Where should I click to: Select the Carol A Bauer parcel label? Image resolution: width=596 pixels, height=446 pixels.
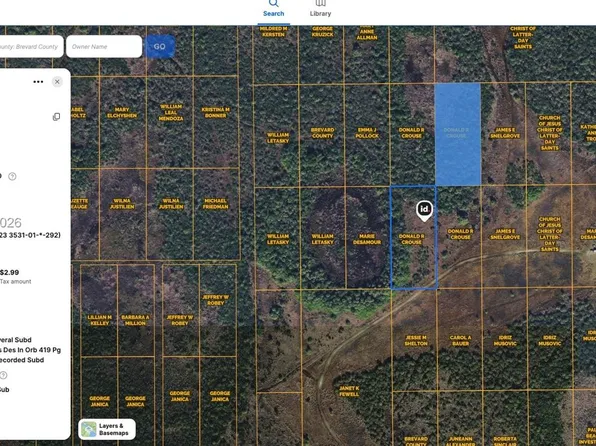click(x=460, y=340)
